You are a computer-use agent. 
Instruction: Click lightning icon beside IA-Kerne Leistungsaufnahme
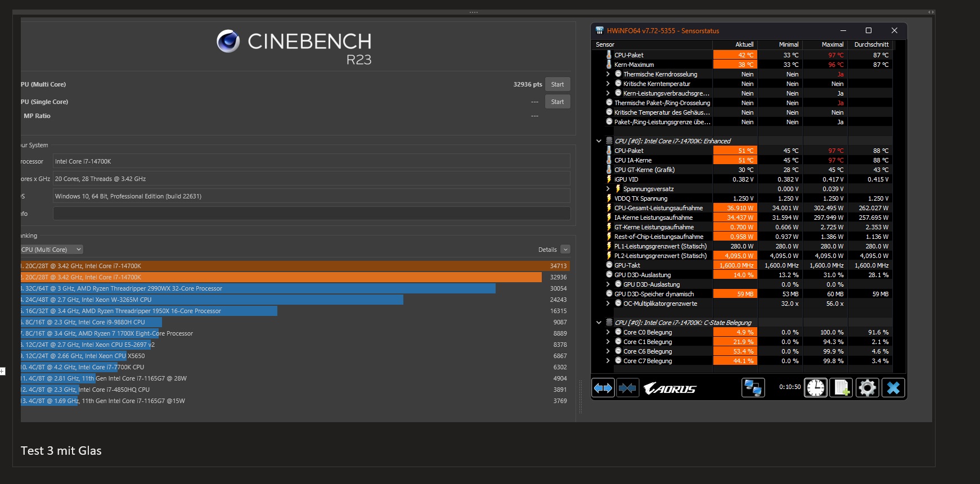[x=609, y=218]
